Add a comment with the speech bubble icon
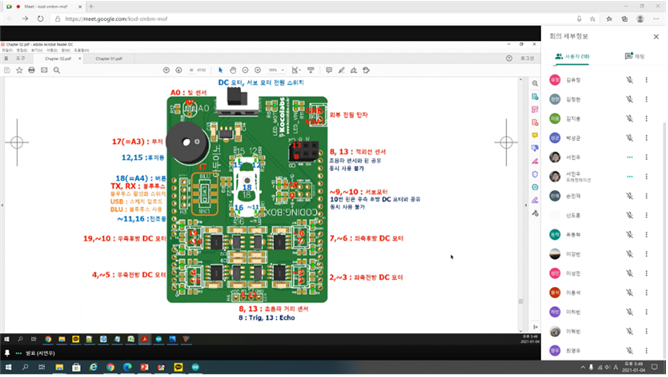This screenshot has width=668, height=377. tap(329, 70)
